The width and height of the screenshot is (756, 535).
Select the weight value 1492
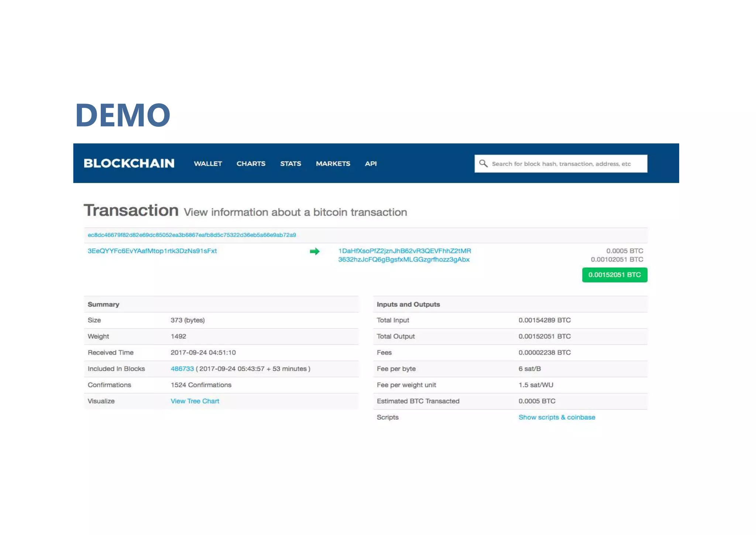pos(178,337)
